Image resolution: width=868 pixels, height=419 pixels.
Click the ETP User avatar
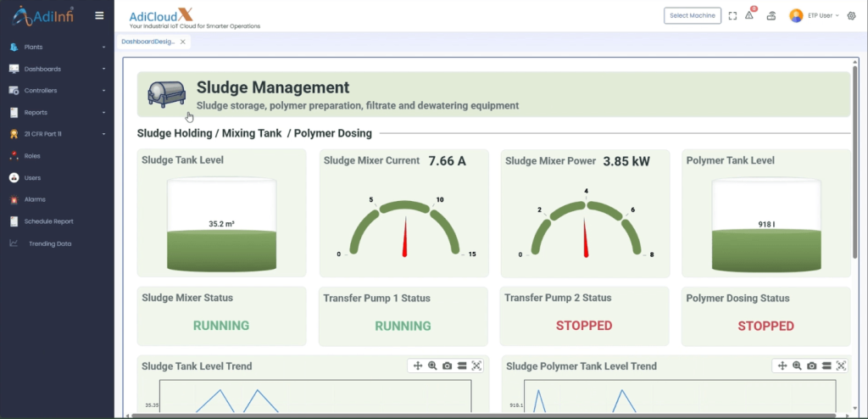click(796, 15)
